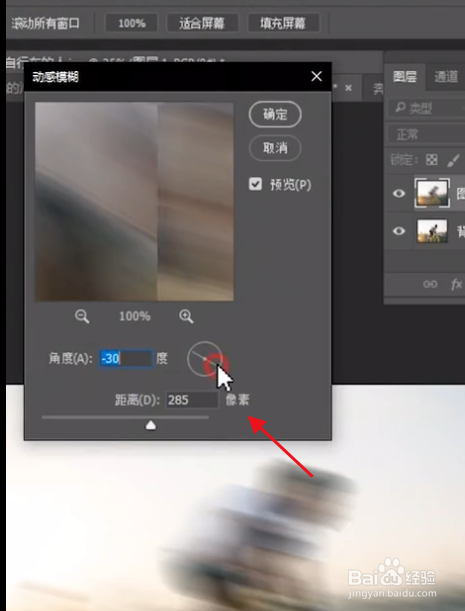Click the 确定 button in Motion Blur dialog
This screenshot has width=465, height=611.
tap(275, 115)
